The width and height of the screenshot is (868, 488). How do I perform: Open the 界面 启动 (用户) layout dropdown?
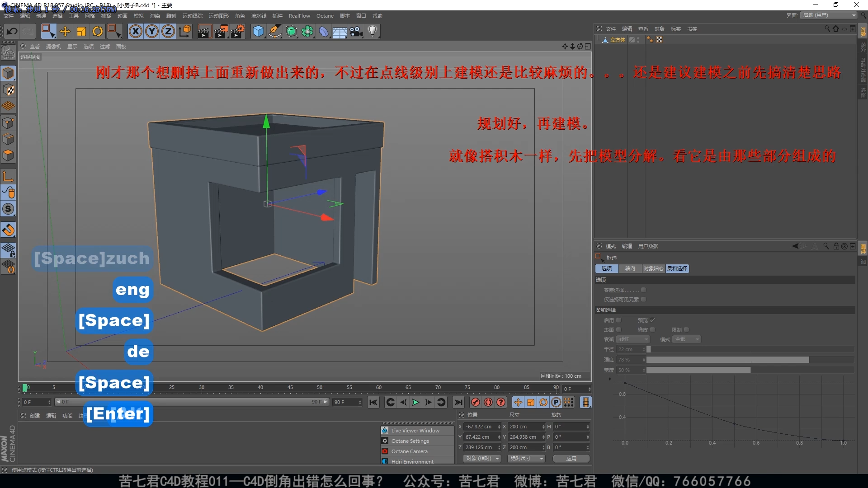tap(829, 15)
